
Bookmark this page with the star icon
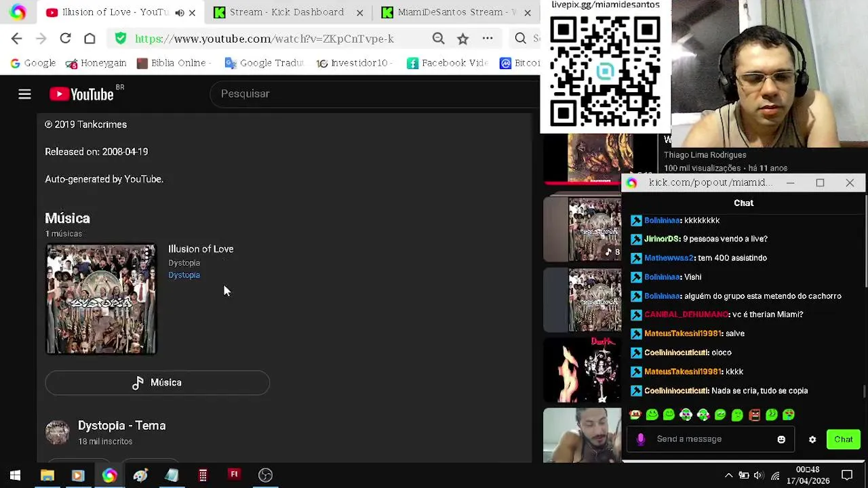[x=462, y=39]
